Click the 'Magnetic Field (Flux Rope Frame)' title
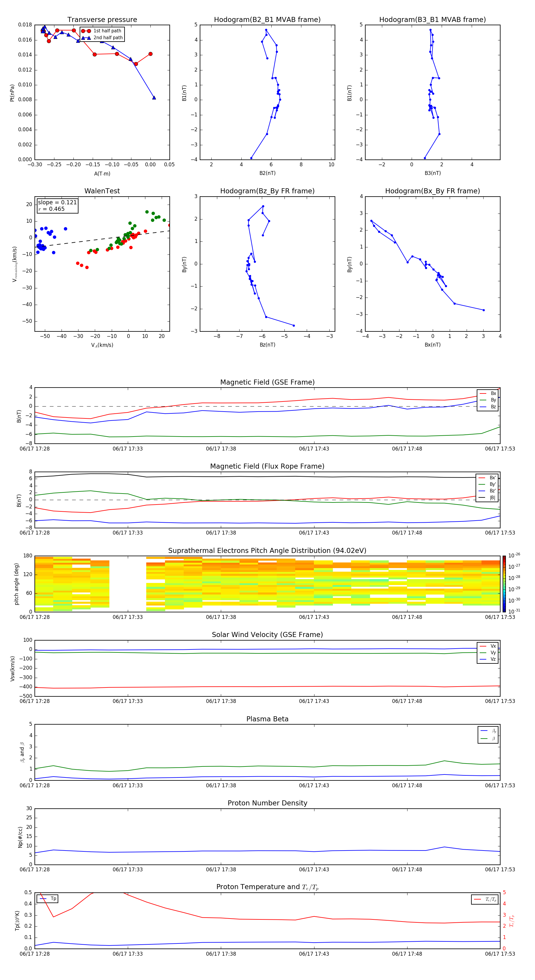The height and width of the screenshot is (980, 535). pyautogui.click(x=267, y=467)
